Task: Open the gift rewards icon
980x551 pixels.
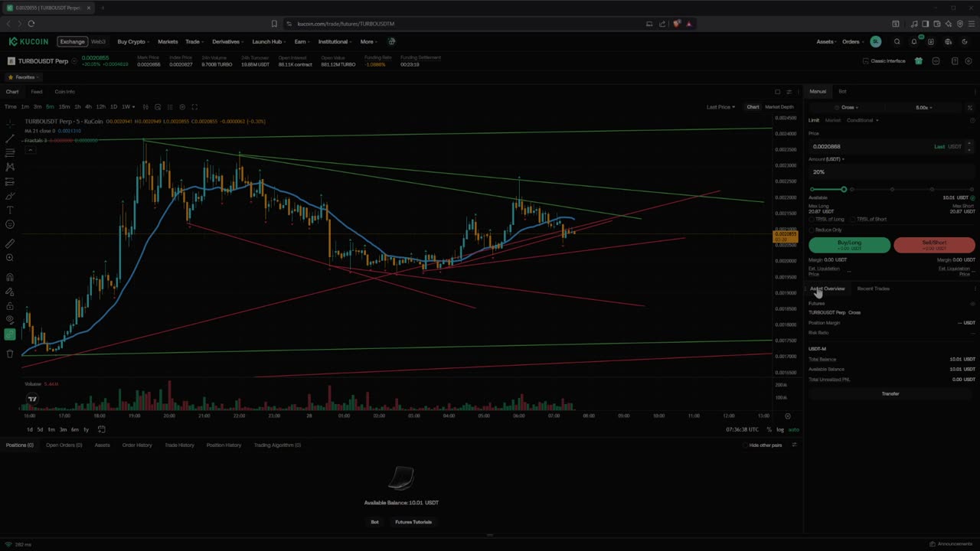Action: pos(919,60)
